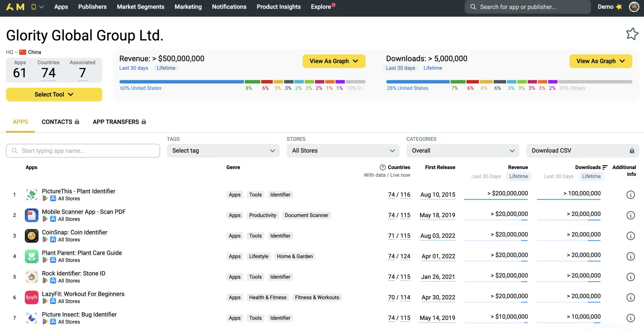
Task: Open LazyFit app icon
Action: tap(32, 297)
